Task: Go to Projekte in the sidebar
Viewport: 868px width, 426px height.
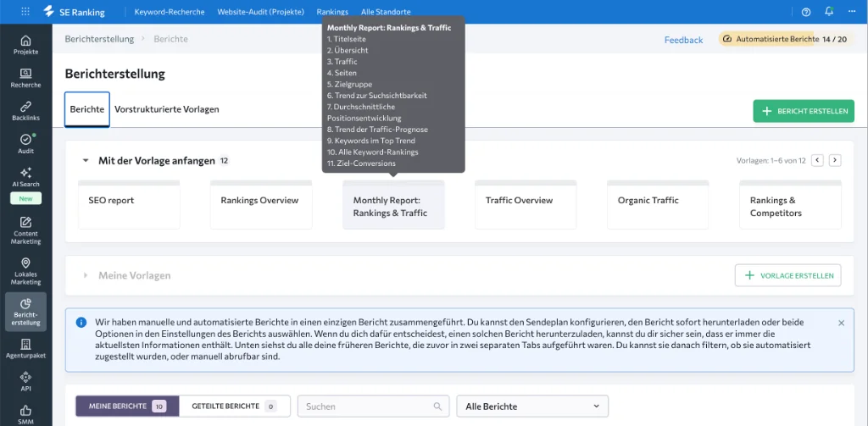Action: pyautogui.click(x=26, y=46)
